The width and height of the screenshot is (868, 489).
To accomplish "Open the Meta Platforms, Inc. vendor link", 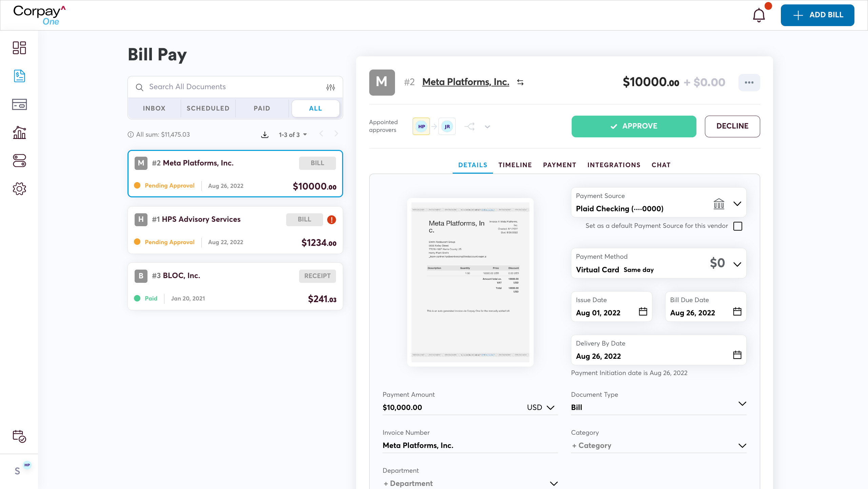I will click(466, 82).
